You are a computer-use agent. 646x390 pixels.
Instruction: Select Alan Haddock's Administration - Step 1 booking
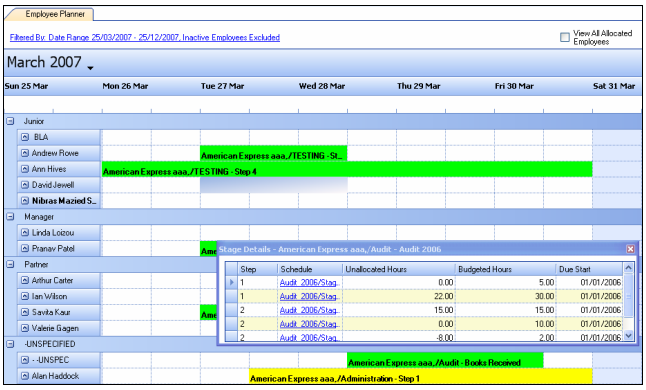[421, 376]
